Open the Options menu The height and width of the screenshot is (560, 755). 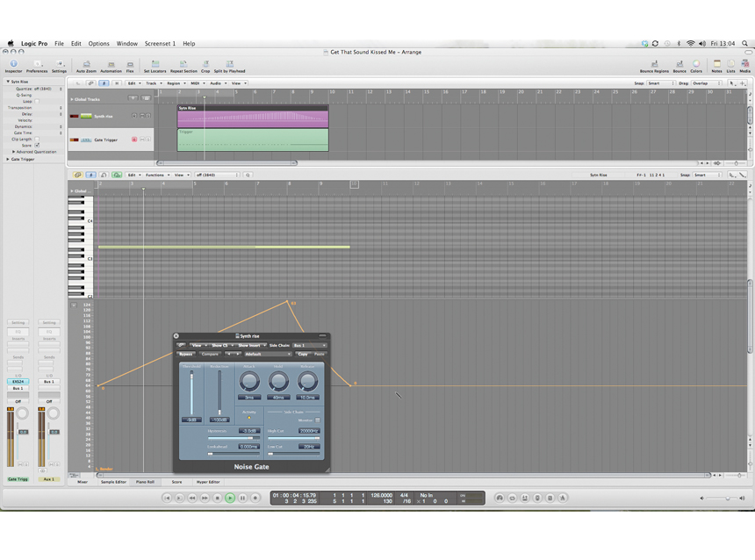click(x=98, y=43)
